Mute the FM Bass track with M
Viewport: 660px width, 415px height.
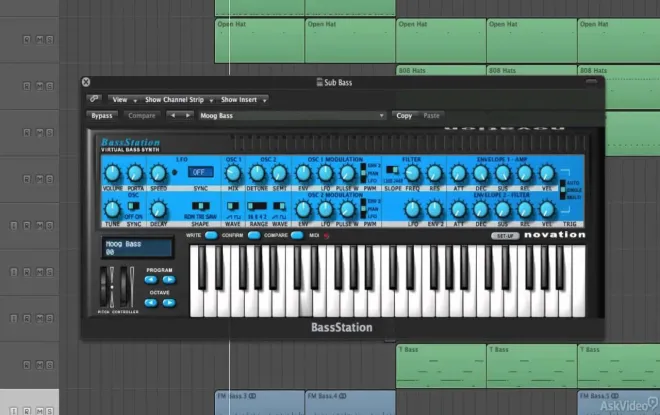40,410
